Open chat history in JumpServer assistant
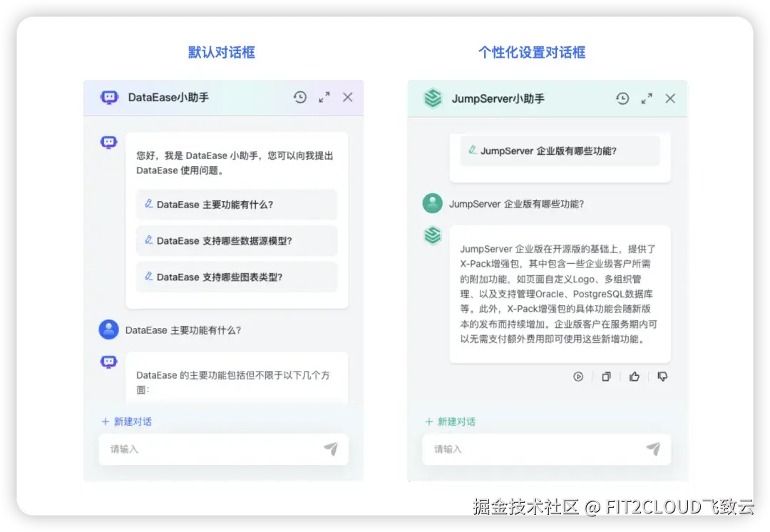This screenshot has height=532, width=770. 622,98
